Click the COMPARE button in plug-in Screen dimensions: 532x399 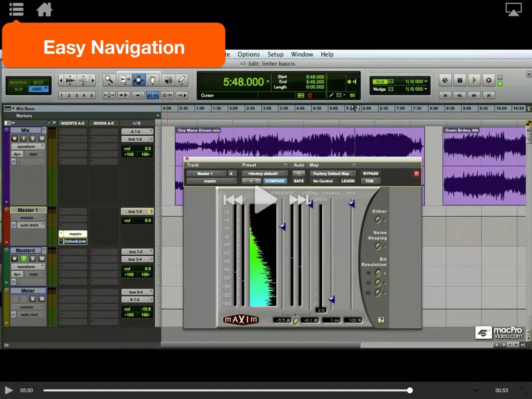[275, 181]
